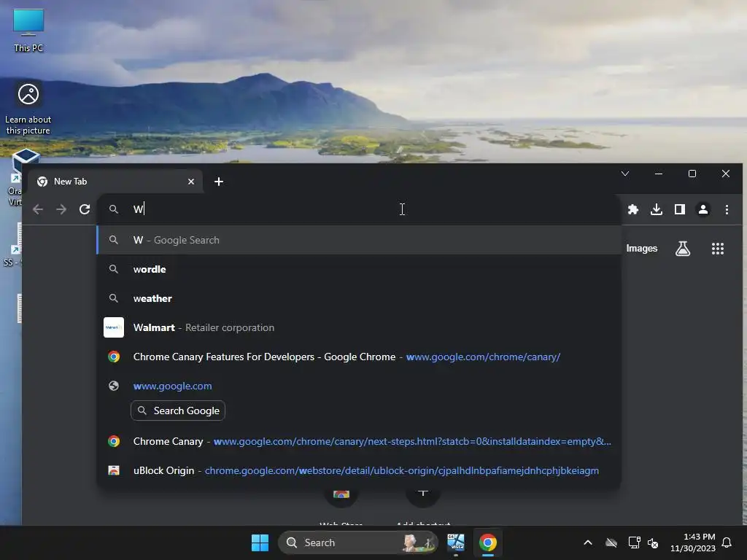Choose the 'weather' suggestion
747x560 pixels.
pos(359,298)
